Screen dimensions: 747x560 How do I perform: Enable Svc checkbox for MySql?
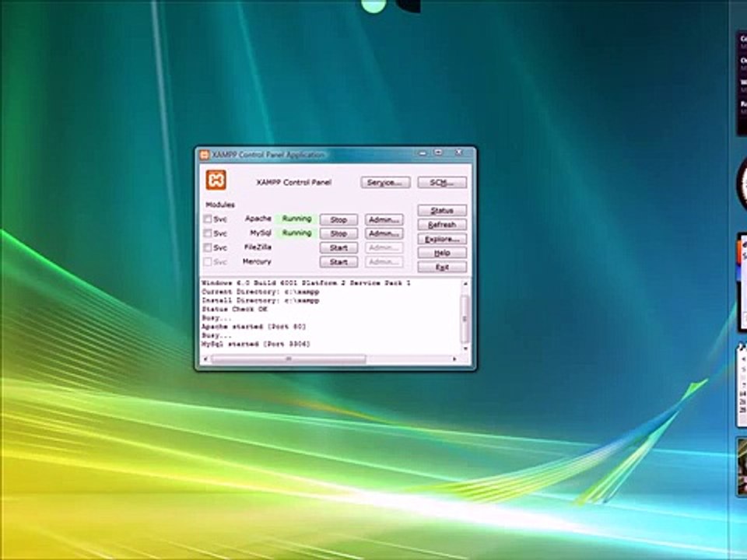click(208, 233)
